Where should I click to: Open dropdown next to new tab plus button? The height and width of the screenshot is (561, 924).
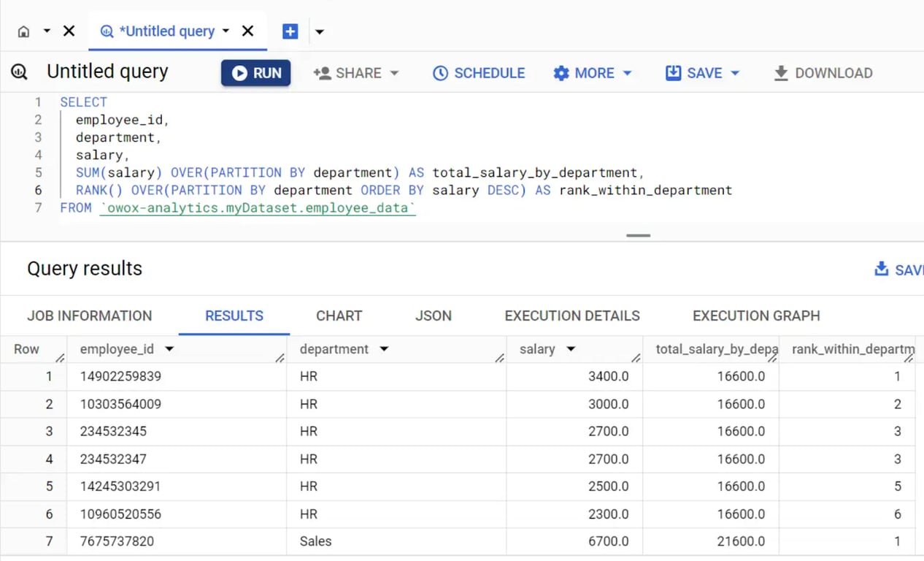coord(319,32)
